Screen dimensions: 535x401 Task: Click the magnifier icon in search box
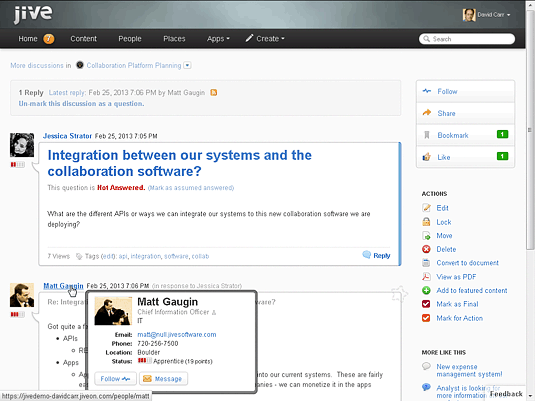[x=426, y=39]
